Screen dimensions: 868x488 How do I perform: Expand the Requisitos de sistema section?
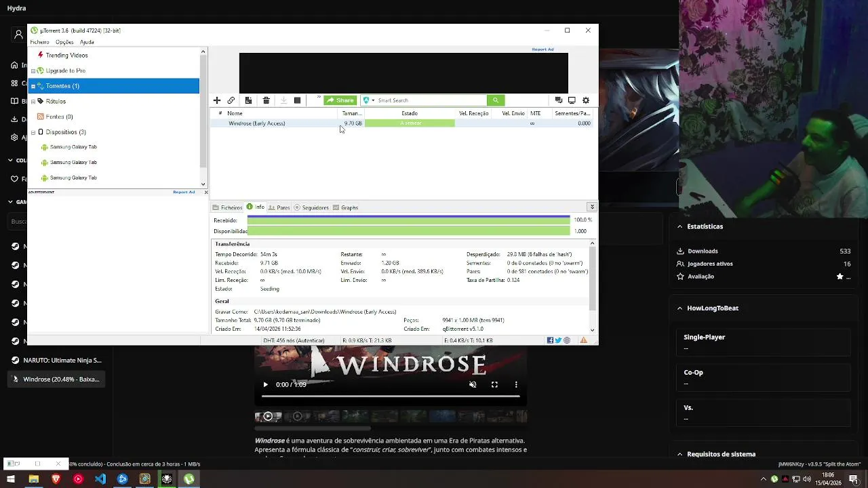point(679,454)
